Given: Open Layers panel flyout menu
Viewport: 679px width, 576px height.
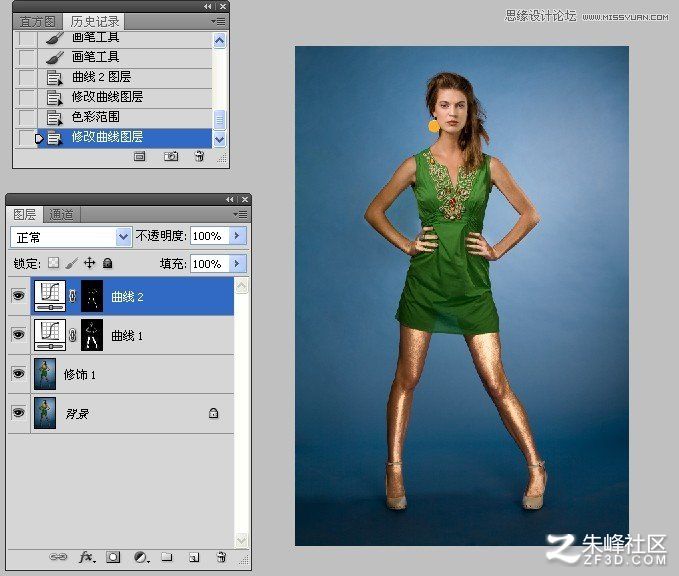Looking at the screenshot, I should 240,214.
